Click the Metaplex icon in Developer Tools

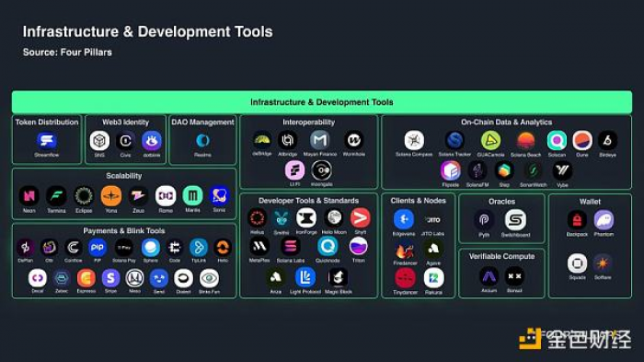click(x=259, y=247)
